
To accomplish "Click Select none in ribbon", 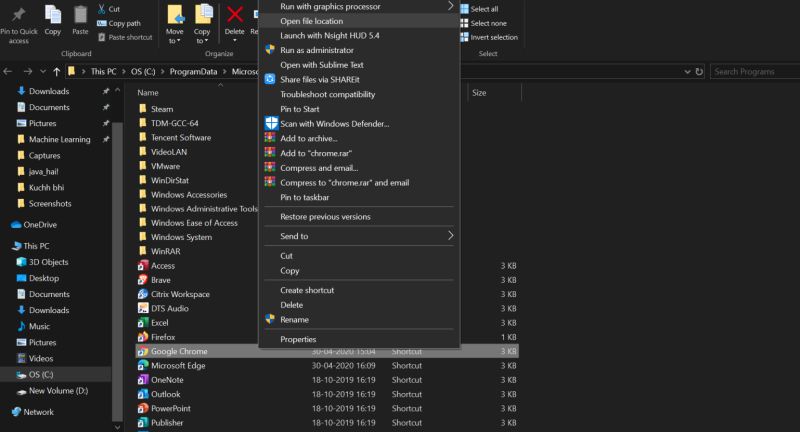I will (483, 23).
